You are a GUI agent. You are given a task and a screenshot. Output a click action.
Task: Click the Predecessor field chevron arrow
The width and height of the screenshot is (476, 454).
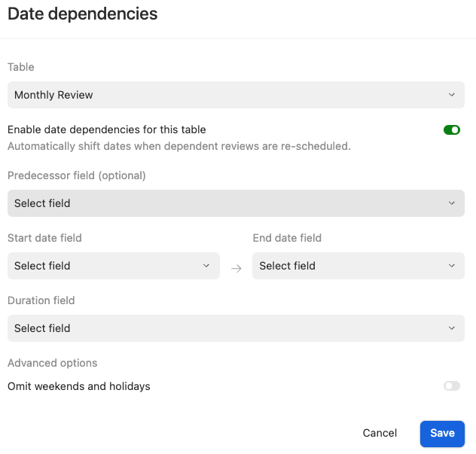(x=451, y=203)
